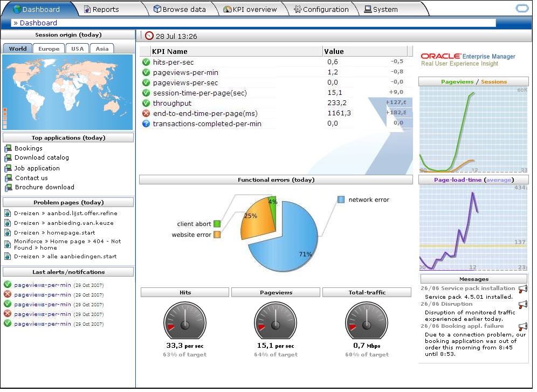Click the page icon for aanbieding.van.keuze

(8, 223)
